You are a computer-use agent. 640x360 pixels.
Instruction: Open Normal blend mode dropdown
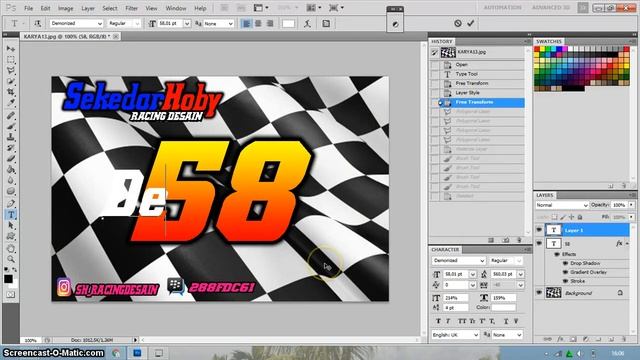pyautogui.click(x=562, y=205)
